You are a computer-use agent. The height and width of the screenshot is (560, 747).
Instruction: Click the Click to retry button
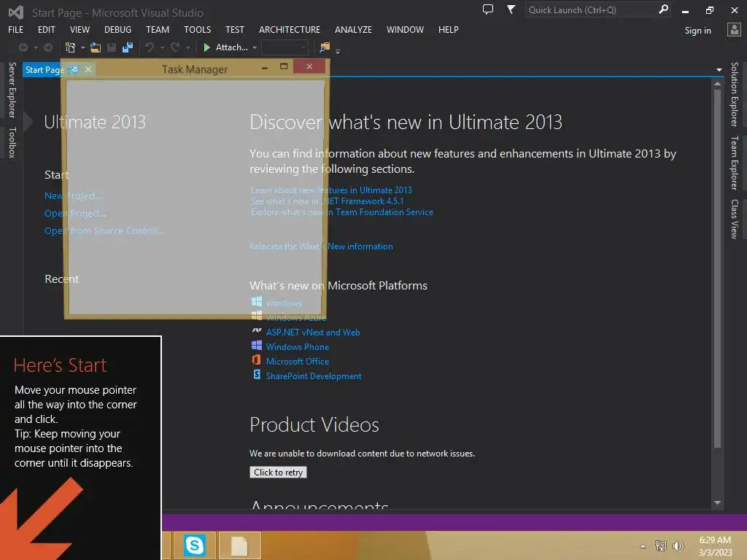tap(278, 472)
